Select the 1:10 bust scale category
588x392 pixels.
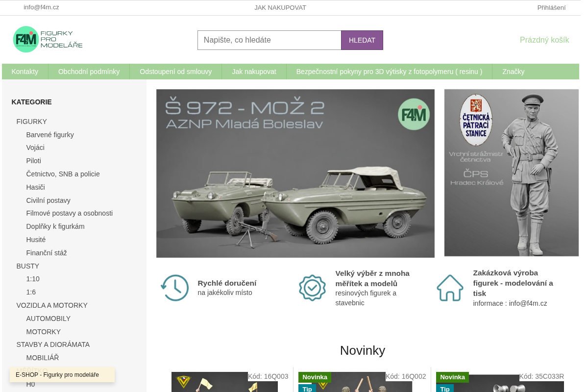pyautogui.click(x=33, y=279)
